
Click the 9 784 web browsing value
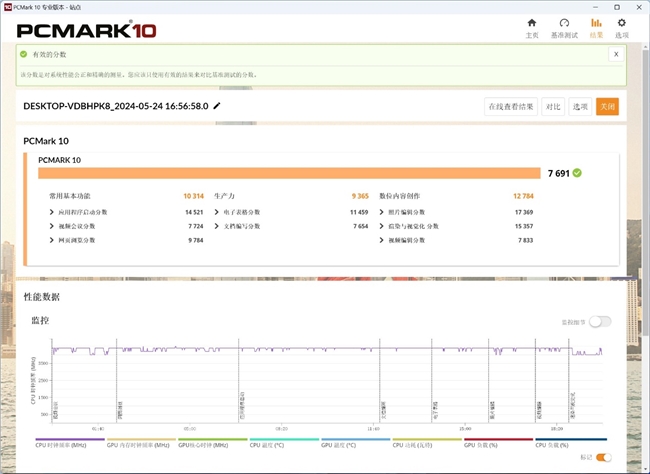pyautogui.click(x=196, y=240)
